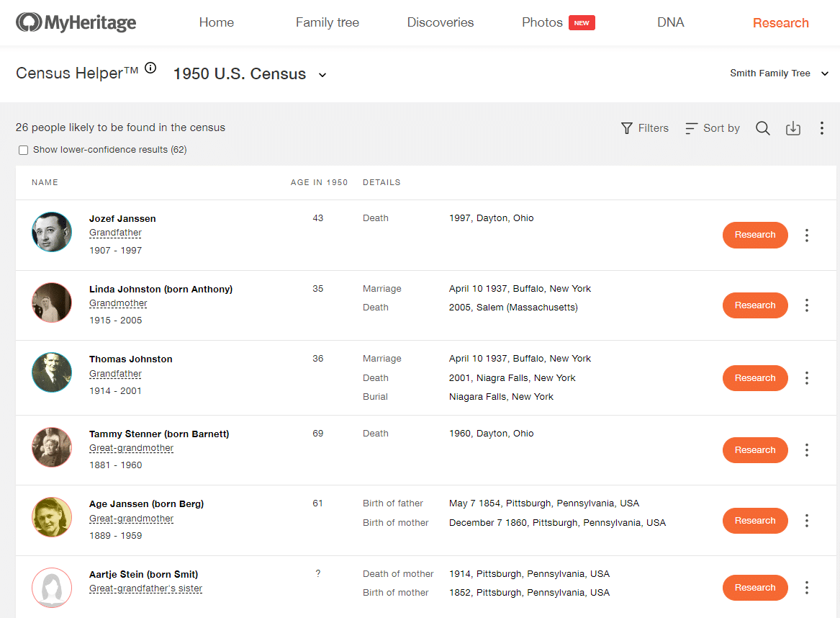Image resolution: width=840 pixels, height=618 pixels.
Task: Click the search magnifier icon
Action: [763, 128]
